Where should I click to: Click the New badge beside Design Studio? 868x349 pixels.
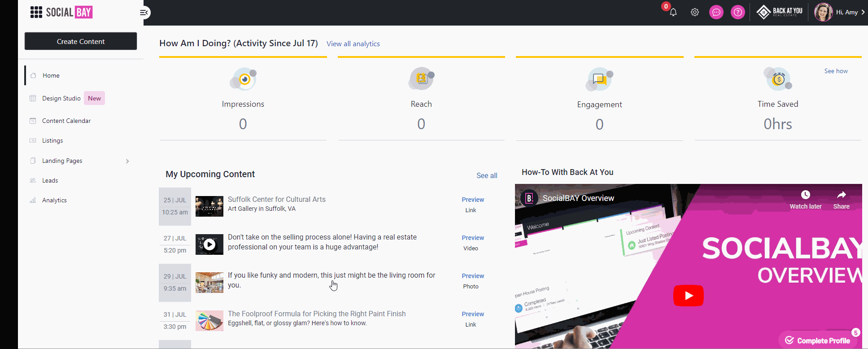(94, 98)
